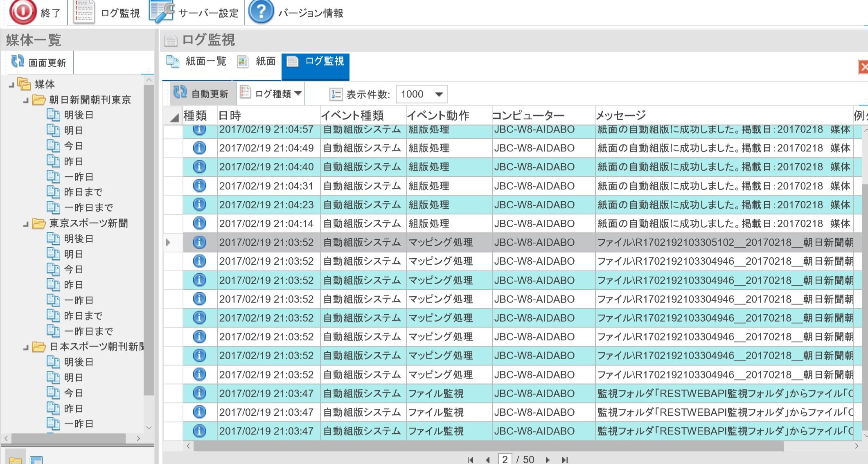
Task: Click folder icon of 朝日新聞朝刊東京
Action: [38, 99]
